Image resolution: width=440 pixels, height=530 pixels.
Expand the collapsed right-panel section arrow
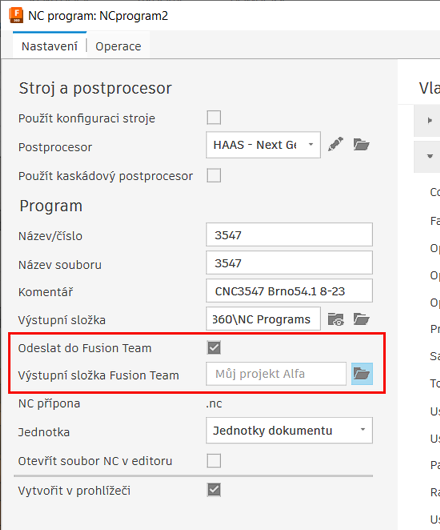[430, 120]
